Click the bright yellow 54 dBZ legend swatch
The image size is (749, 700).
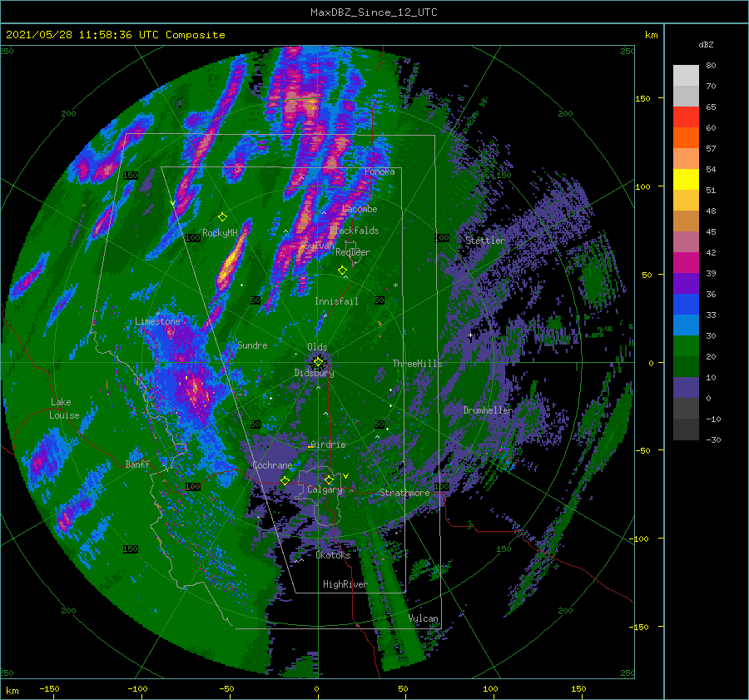tap(686, 179)
